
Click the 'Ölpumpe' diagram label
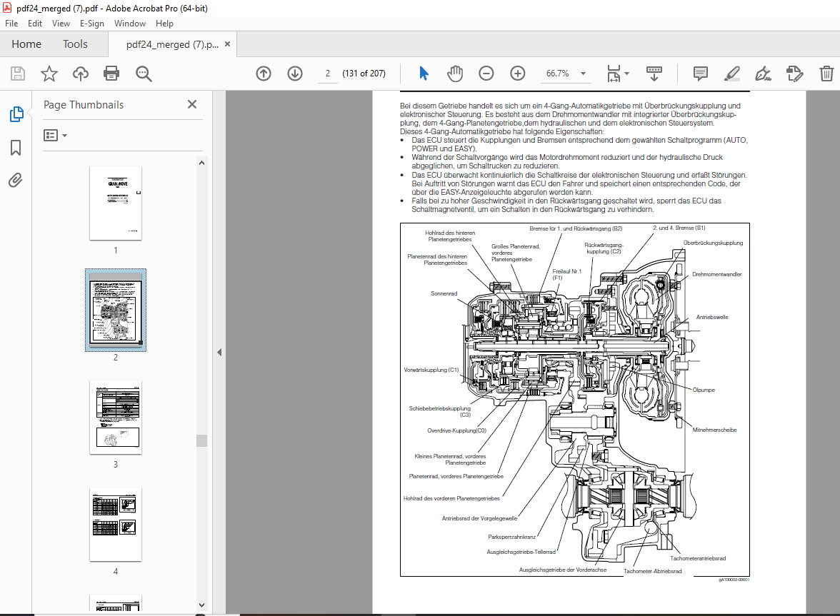704,390
